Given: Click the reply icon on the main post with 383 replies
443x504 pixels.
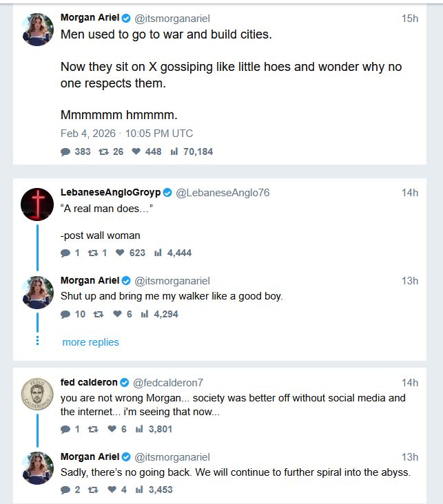Looking at the screenshot, I should [x=65, y=151].
